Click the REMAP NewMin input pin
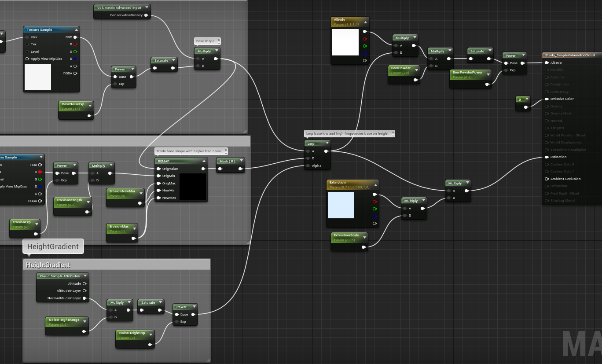 (158, 190)
